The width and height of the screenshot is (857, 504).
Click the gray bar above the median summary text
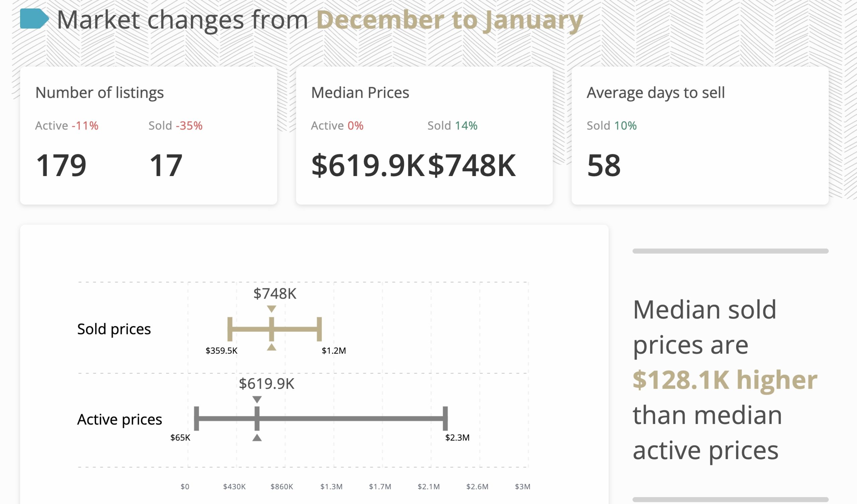coord(730,251)
